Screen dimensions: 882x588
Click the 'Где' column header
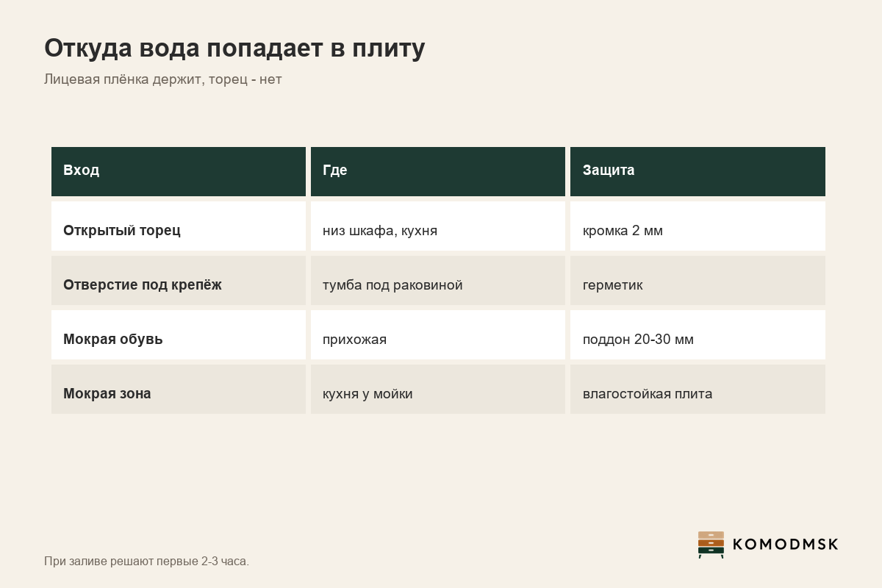click(438, 171)
